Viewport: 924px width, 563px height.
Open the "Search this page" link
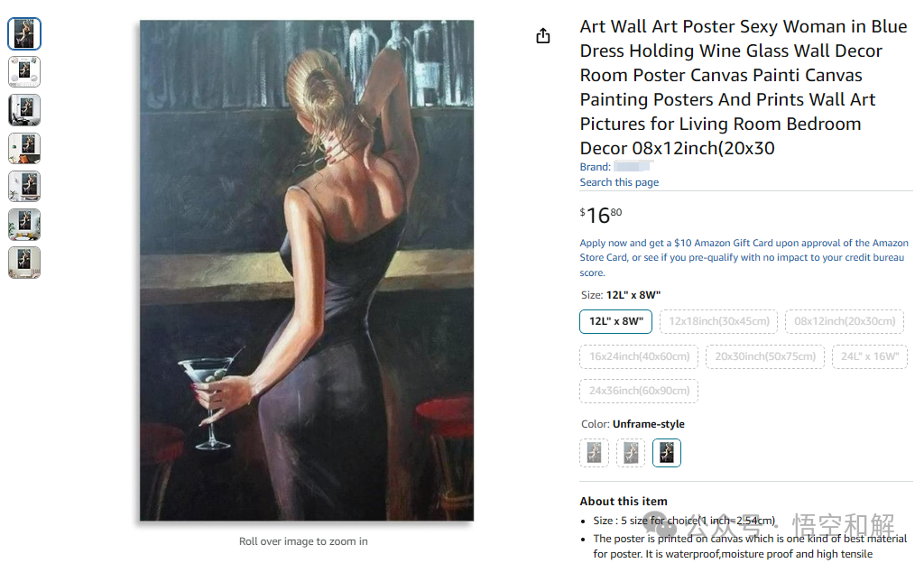pos(619,182)
